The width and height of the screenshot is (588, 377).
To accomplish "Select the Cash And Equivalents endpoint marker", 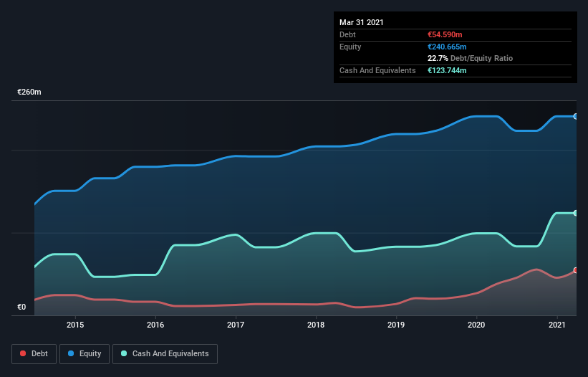I will (576, 213).
